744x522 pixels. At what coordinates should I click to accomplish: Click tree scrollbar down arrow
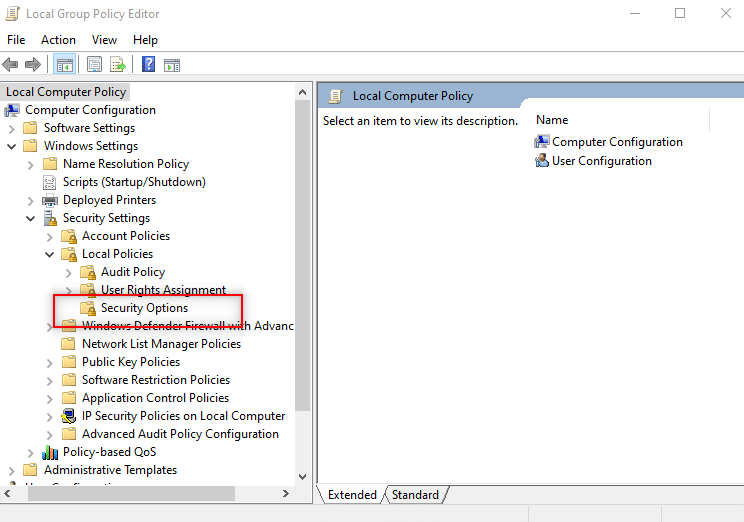302,476
